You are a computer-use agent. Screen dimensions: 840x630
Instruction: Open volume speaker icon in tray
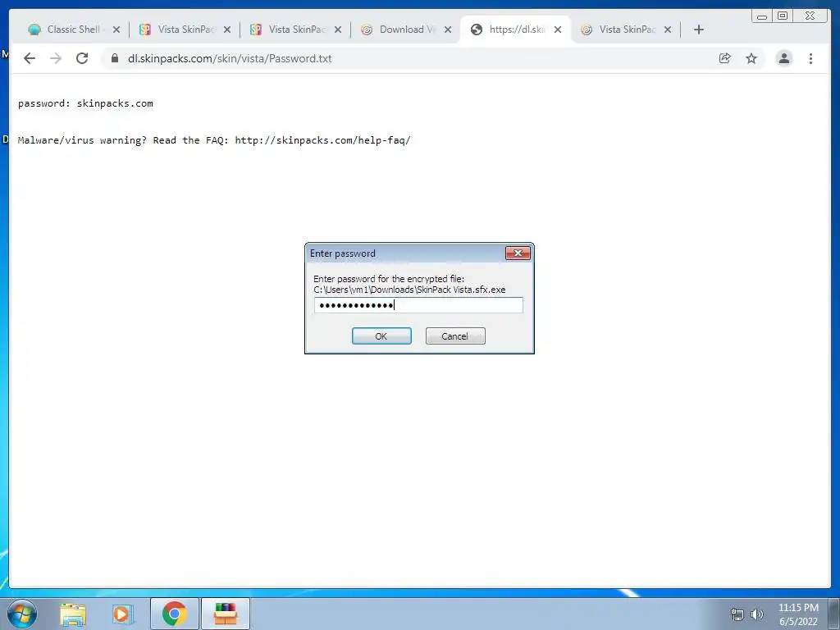[x=757, y=614]
